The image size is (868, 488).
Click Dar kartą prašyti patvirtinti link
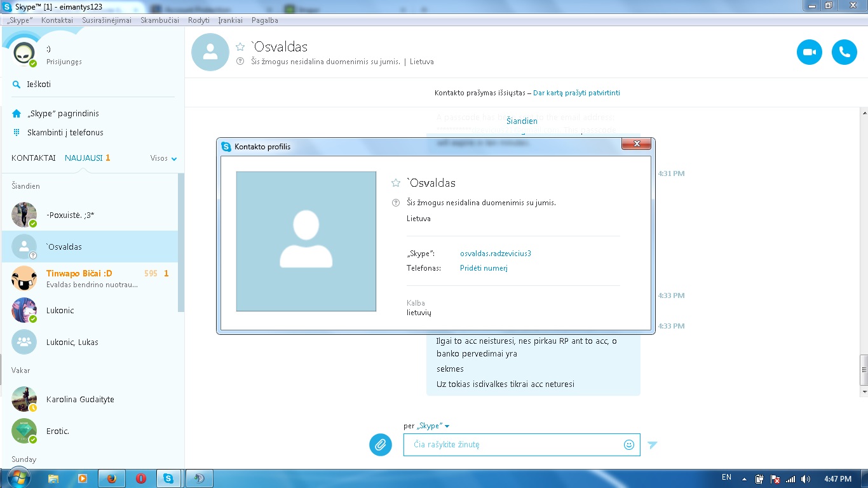(576, 93)
